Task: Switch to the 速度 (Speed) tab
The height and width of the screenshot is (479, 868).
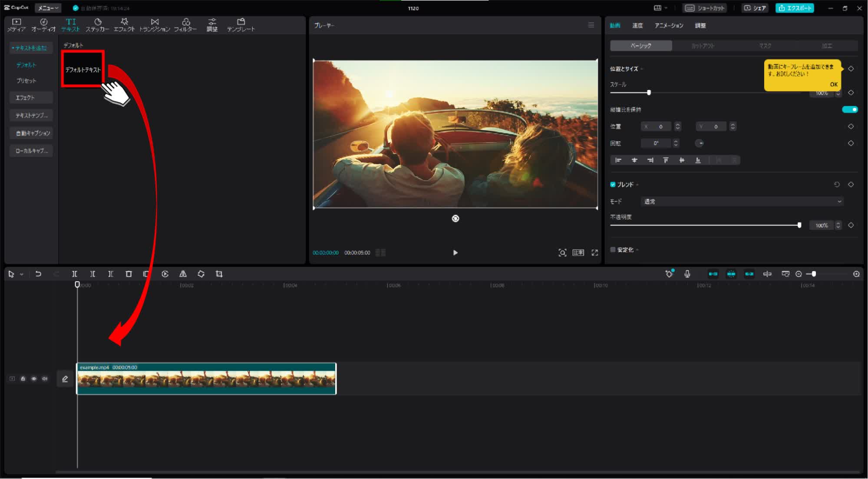Action: coord(637,26)
